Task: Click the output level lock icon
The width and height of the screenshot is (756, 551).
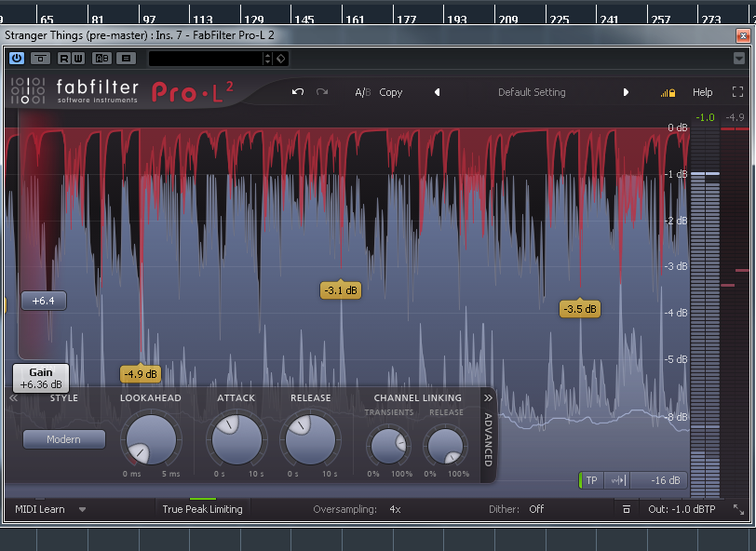Action: [x=667, y=93]
